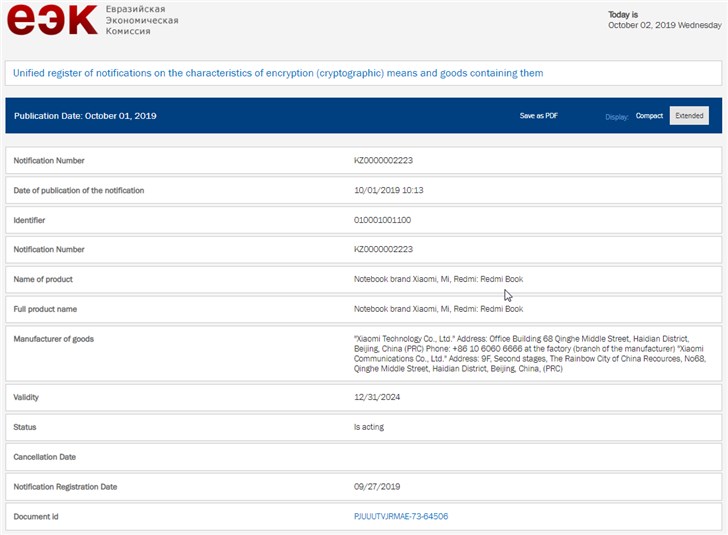Click the second KZ0000002223 value below Identifier
This screenshot has height=535, width=728.
[383, 249]
